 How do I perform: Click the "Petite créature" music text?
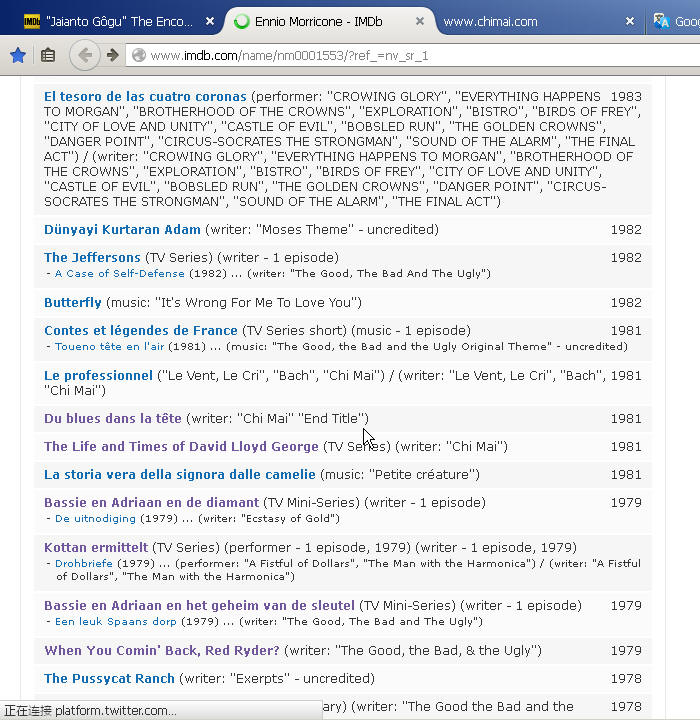click(x=422, y=475)
